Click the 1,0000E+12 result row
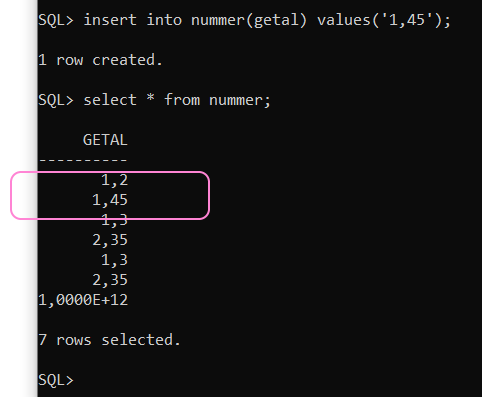The width and height of the screenshot is (482, 397). (83, 300)
